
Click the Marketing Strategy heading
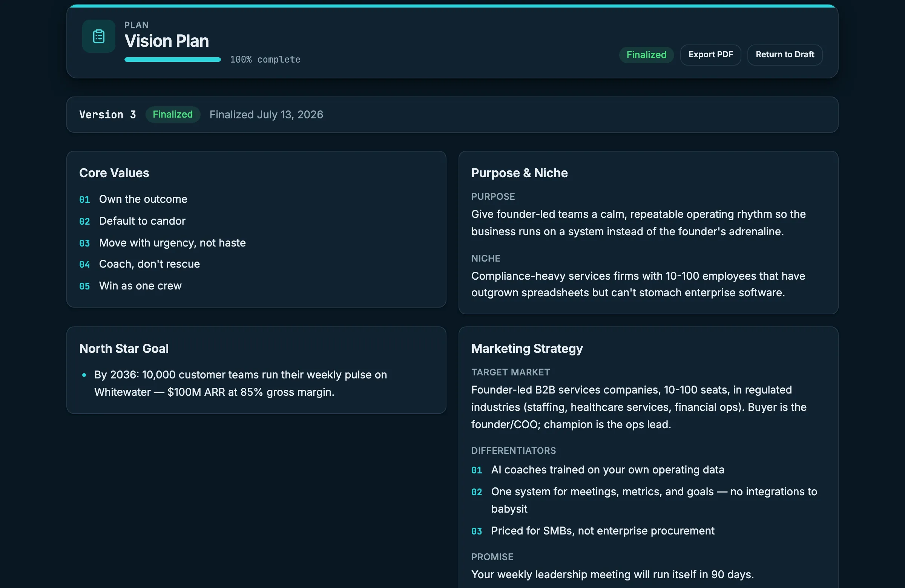[527, 349]
